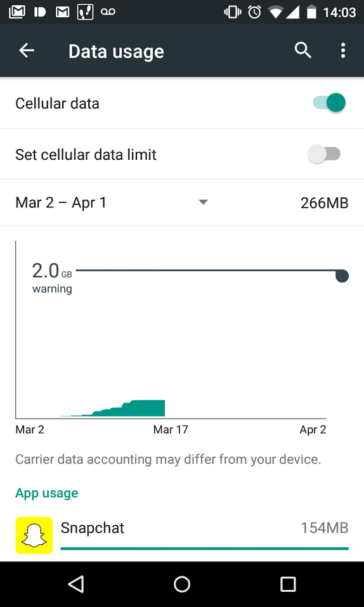This screenshot has height=607, width=364.
Task: Open the three-dot overflow menu
Action: tap(342, 51)
